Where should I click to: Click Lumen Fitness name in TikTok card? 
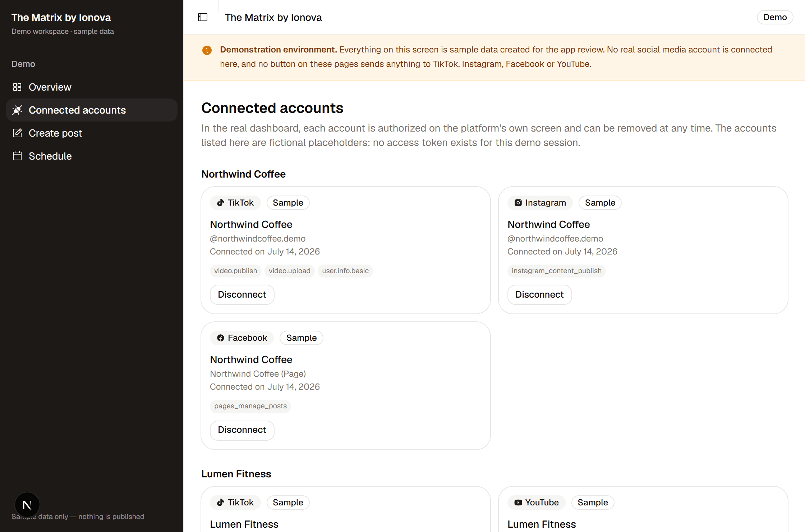click(x=244, y=524)
